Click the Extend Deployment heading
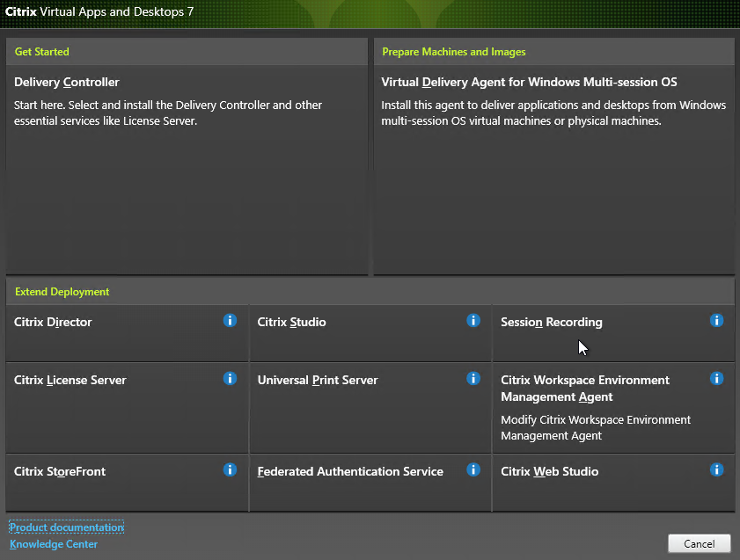The height and width of the screenshot is (560, 740). [x=62, y=292]
